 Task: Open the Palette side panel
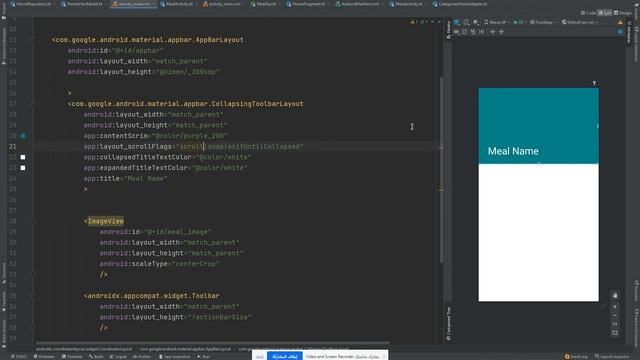tap(448, 29)
